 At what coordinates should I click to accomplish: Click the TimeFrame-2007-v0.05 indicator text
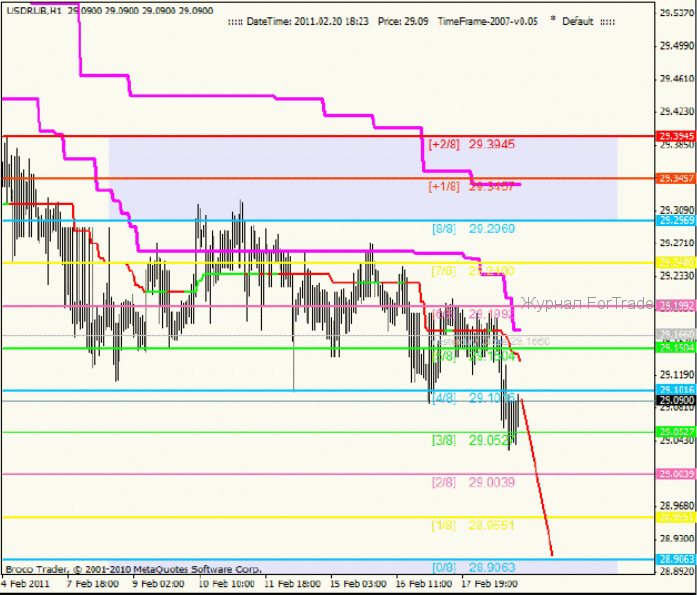click(487, 21)
